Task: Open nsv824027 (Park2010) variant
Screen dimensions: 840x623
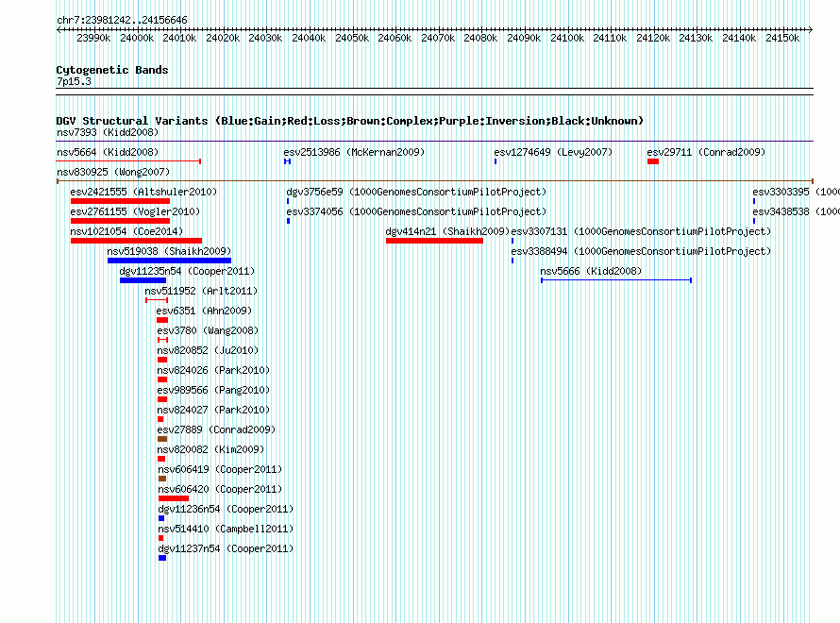Action: click(213, 410)
